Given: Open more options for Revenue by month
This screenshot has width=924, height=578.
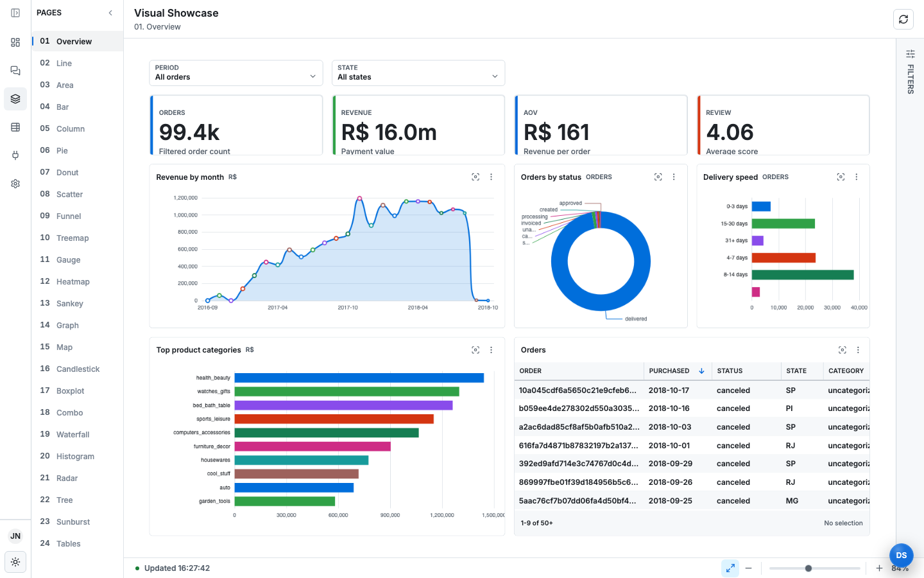Looking at the screenshot, I should click(x=492, y=177).
